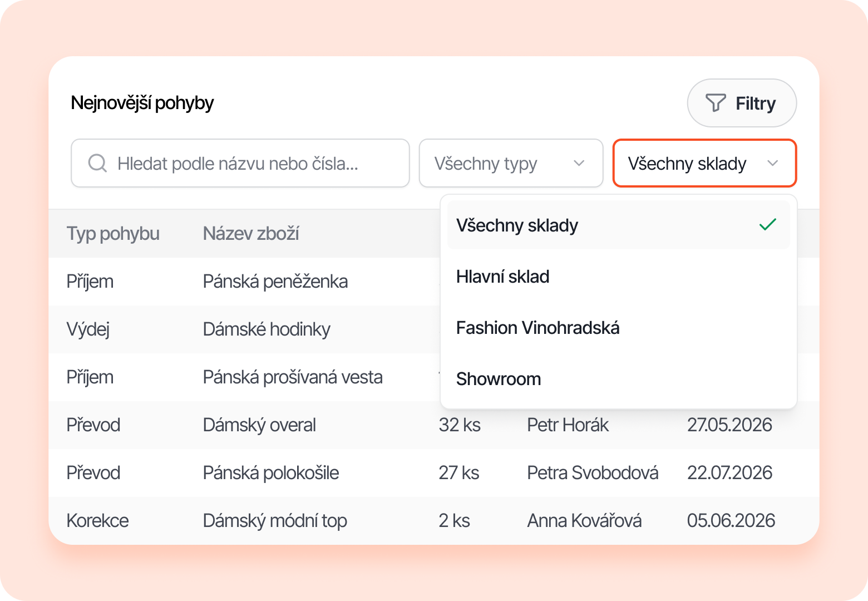
Task: Click the chevron in Všechny typy dropdown
Action: (x=579, y=163)
